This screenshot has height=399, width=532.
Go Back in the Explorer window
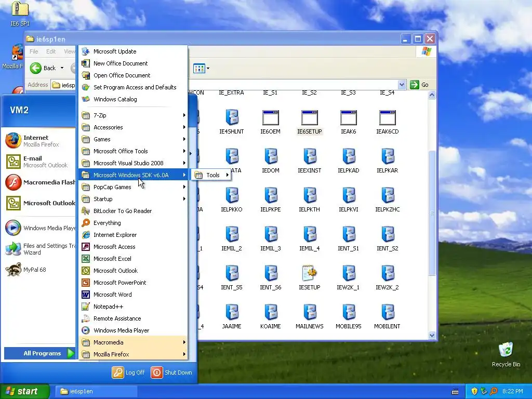[43, 68]
